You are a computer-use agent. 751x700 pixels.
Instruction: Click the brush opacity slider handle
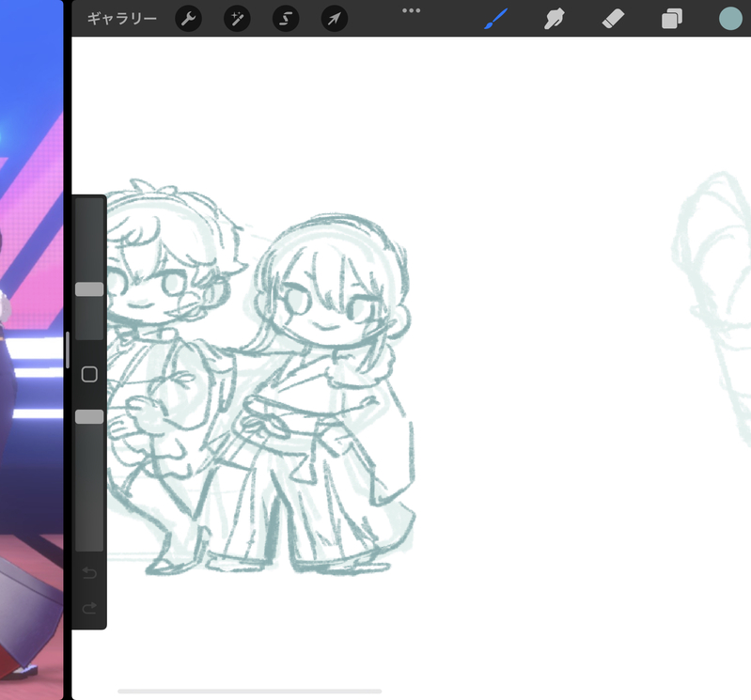89,416
